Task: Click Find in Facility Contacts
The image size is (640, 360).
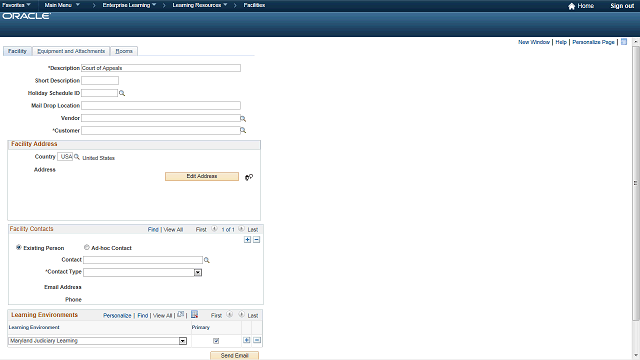Action: (x=153, y=230)
